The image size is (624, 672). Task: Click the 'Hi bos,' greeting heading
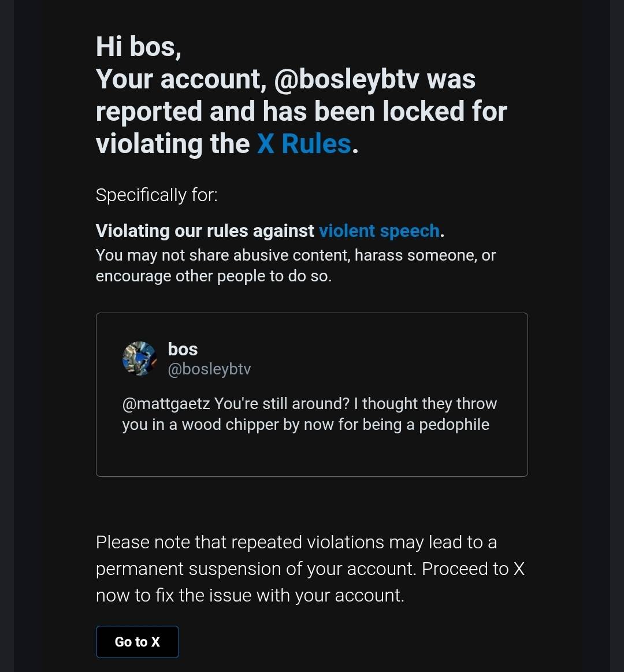tap(139, 46)
